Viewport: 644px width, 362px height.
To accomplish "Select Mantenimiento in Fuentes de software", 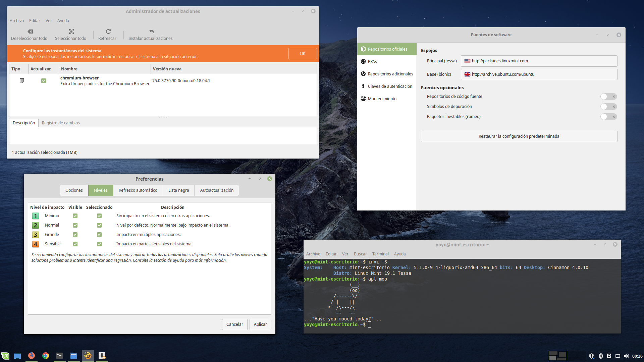I will click(382, 99).
